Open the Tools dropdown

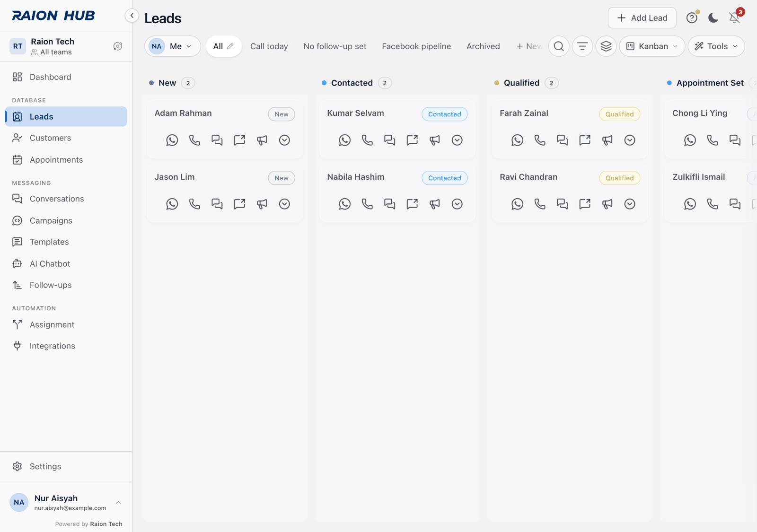pos(716,46)
